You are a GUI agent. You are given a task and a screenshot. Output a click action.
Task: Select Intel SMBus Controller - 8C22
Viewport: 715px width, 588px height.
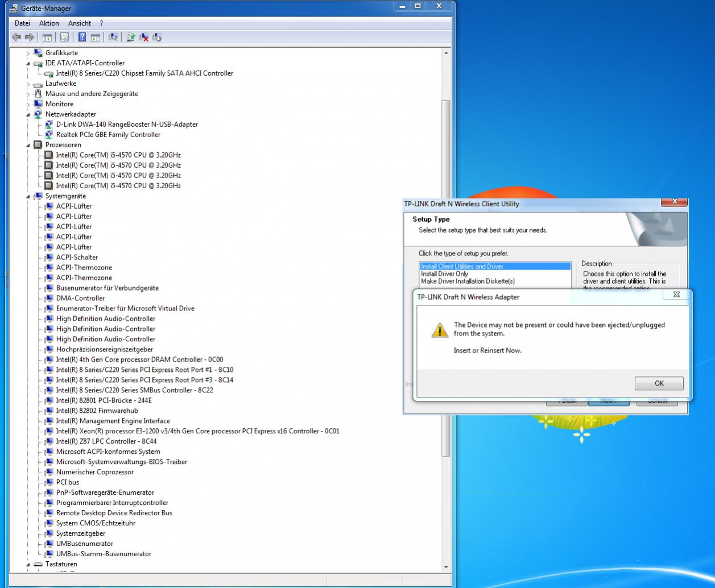tap(135, 391)
